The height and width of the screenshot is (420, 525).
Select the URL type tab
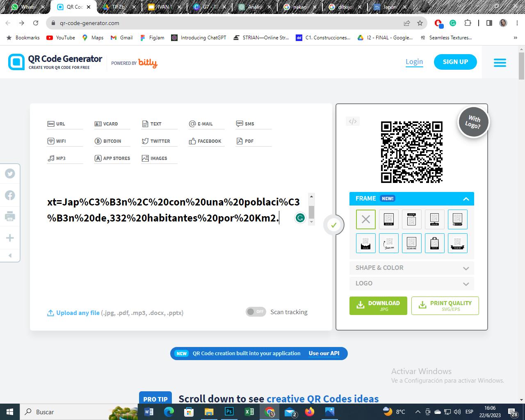tap(65, 124)
